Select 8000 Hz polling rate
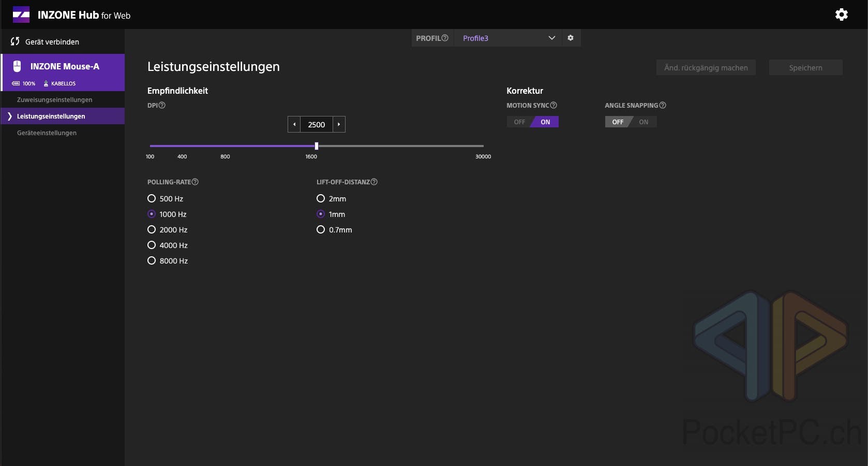Viewport: 868px width, 466px height. (x=152, y=260)
